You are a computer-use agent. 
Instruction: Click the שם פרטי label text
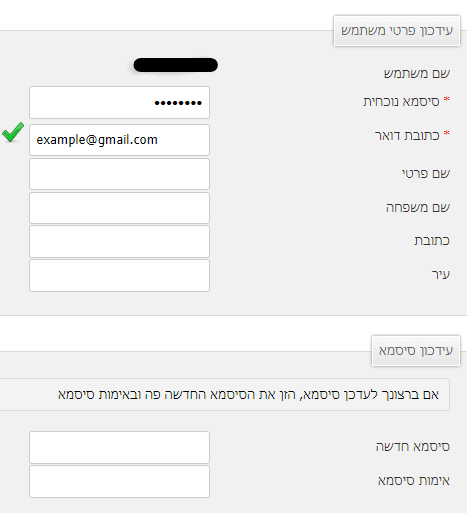tap(426, 174)
